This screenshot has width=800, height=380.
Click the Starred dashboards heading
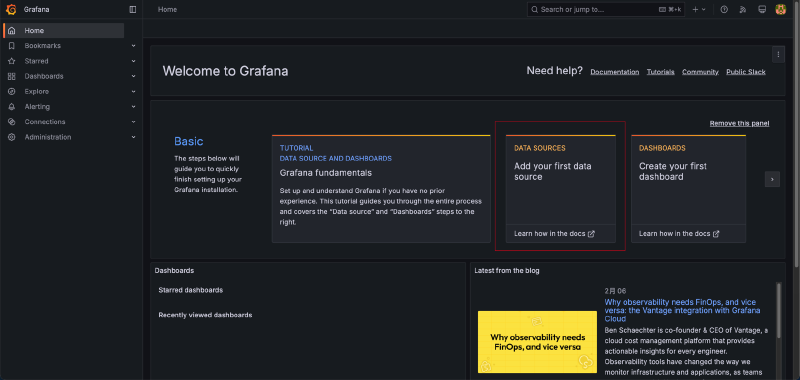190,290
